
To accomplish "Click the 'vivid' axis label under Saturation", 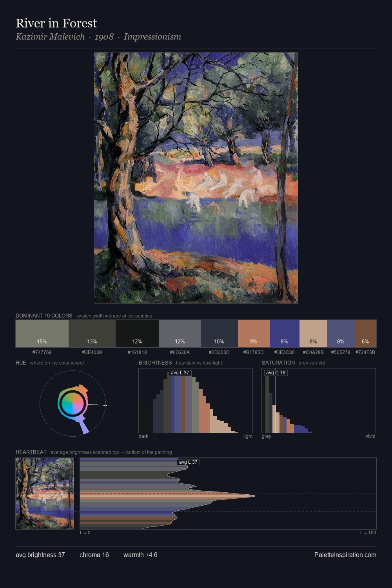I will coord(370,436).
